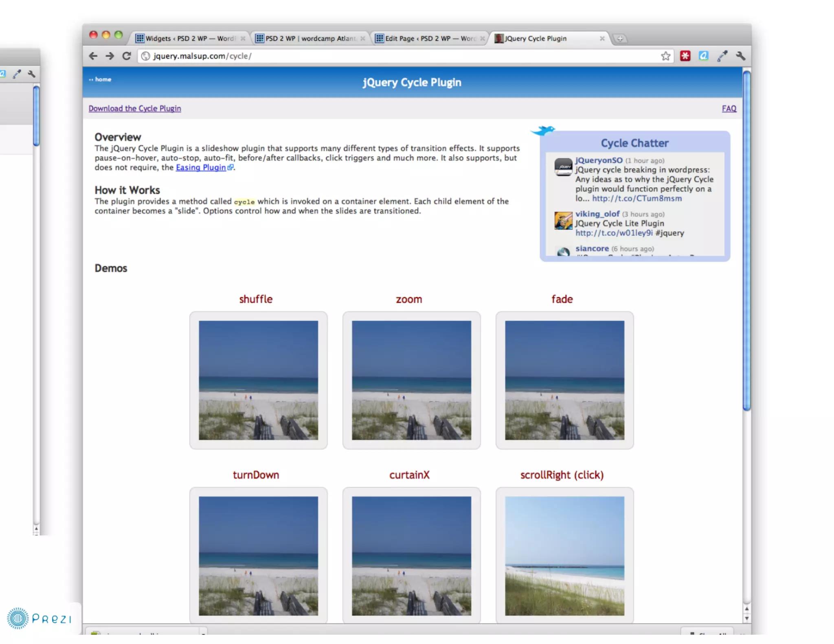Click the curtainX demo beach image

[411, 556]
